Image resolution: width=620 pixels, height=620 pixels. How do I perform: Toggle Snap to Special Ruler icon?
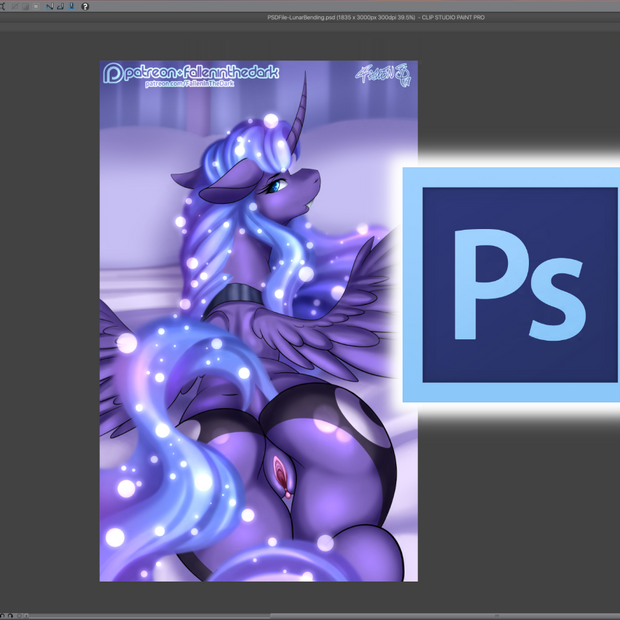pyautogui.click(x=60, y=6)
